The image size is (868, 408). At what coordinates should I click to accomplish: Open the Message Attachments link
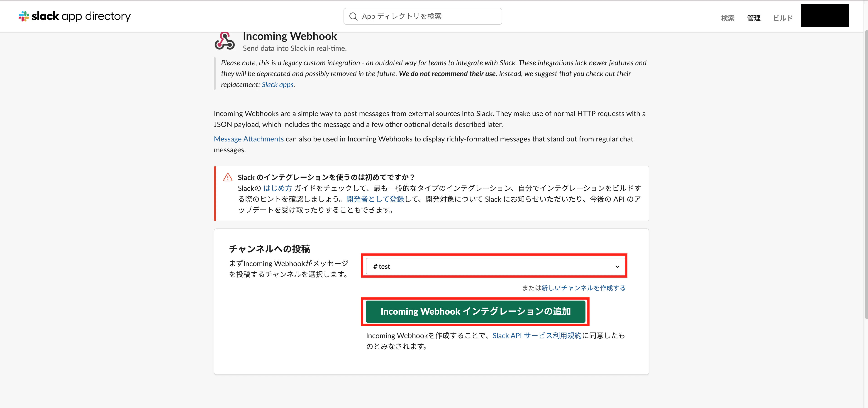coord(249,139)
